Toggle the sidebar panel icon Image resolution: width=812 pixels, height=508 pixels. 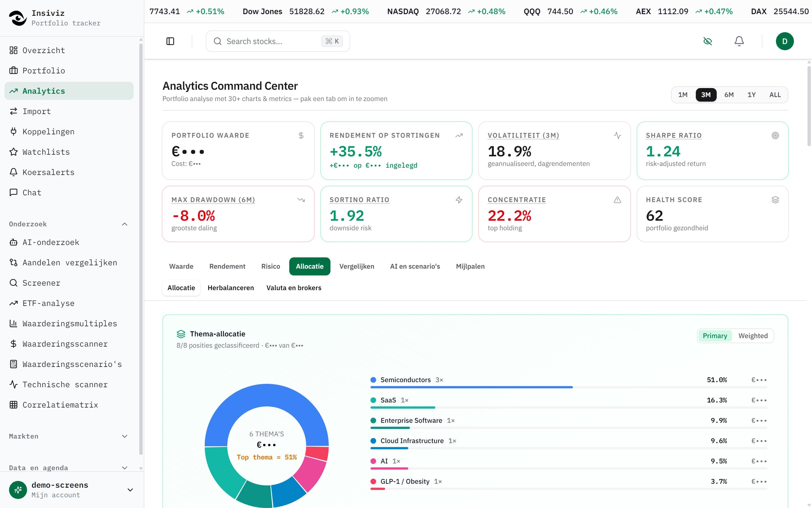(170, 41)
